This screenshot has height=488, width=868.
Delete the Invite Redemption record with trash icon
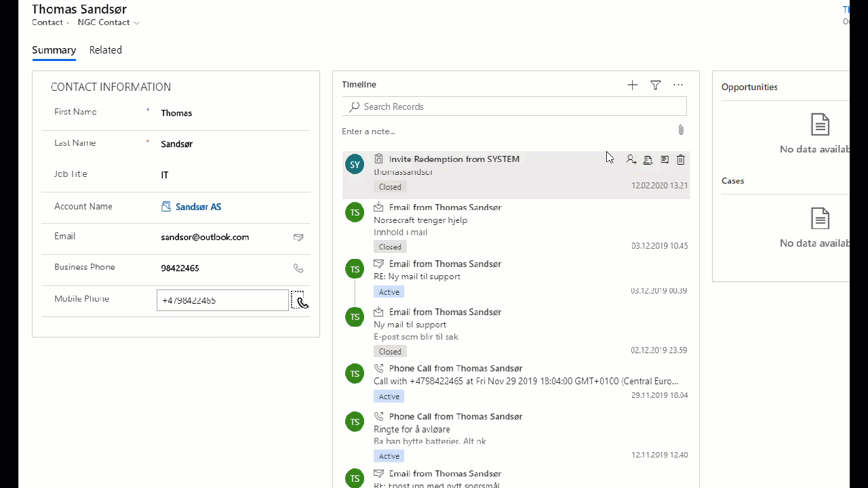click(x=681, y=160)
